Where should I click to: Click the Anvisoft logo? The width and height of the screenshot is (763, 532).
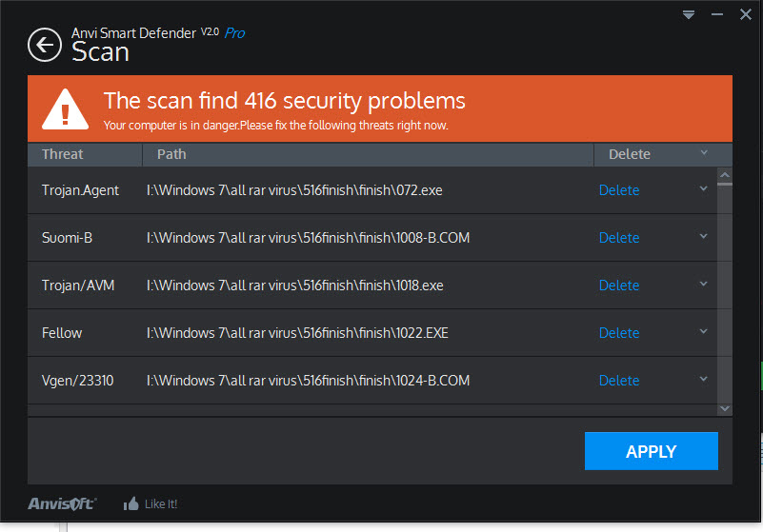[61, 503]
